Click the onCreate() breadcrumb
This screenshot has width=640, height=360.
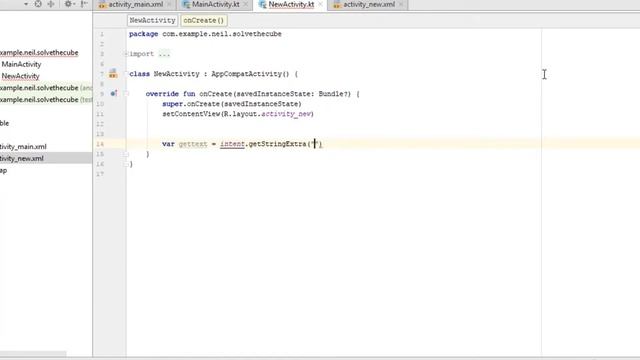[204, 20]
